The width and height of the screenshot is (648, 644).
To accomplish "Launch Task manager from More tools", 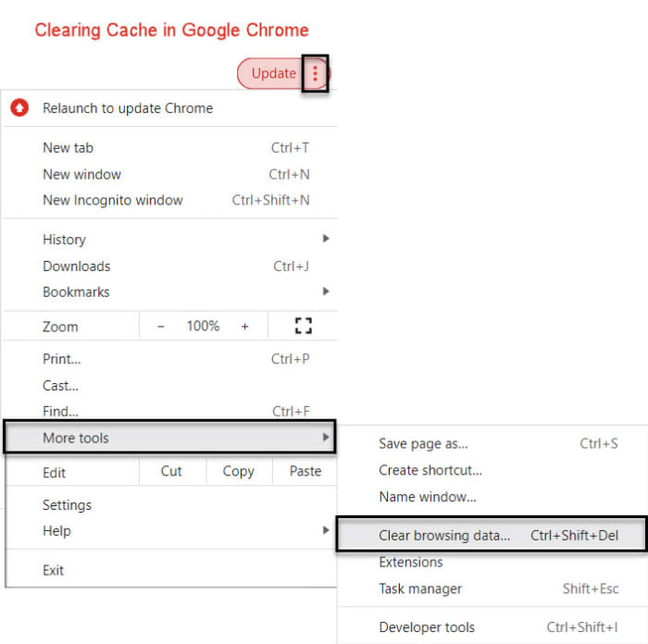I will tap(492, 588).
